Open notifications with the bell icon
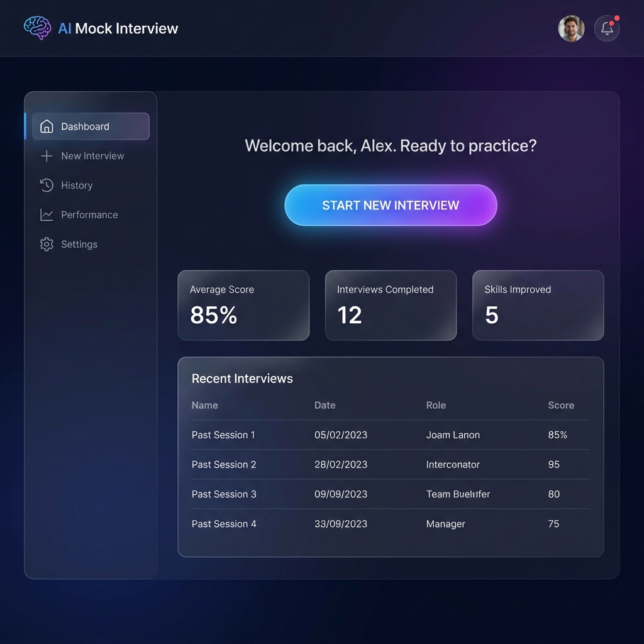644x644 pixels. (606, 28)
